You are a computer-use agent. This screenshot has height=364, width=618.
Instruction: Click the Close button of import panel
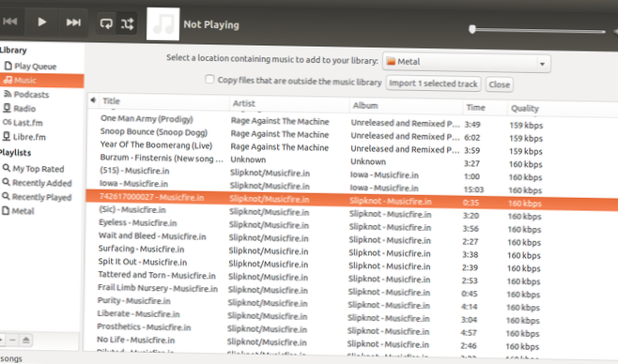tap(500, 84)
